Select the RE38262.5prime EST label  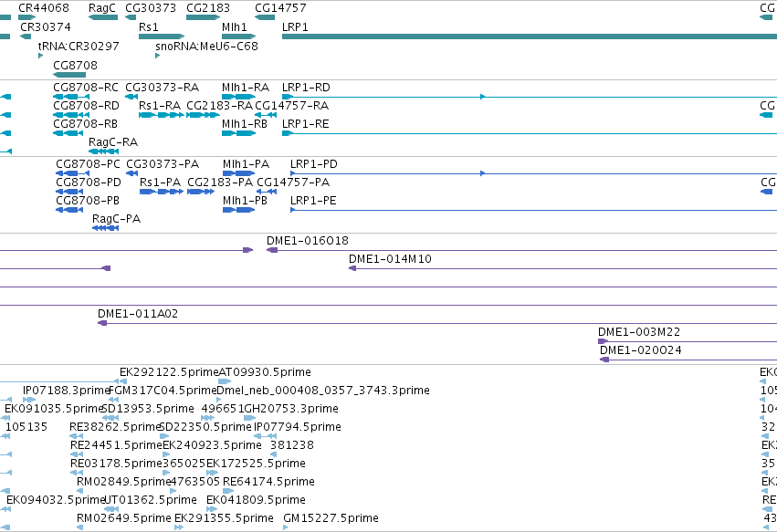tap(115, 426)
